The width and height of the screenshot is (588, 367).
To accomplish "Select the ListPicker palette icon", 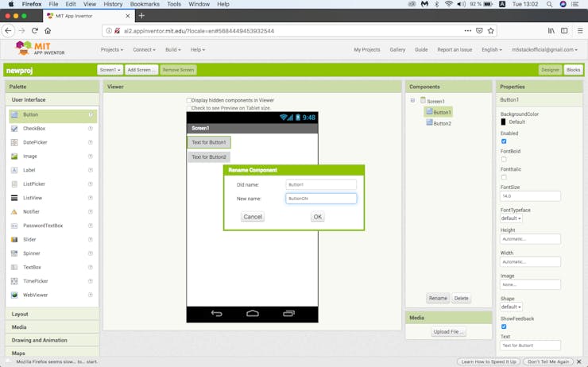I will pyautogui.click(x=14, y=184).
